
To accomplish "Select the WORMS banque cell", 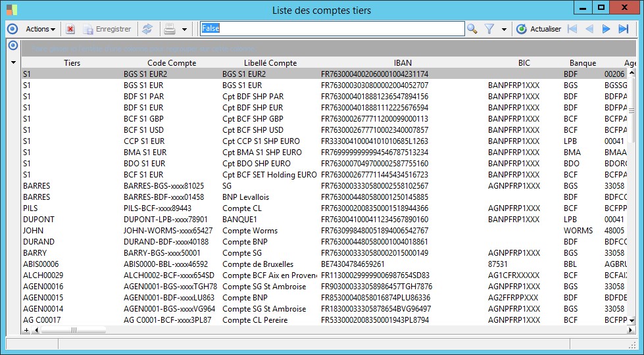I will pos(583,231).
